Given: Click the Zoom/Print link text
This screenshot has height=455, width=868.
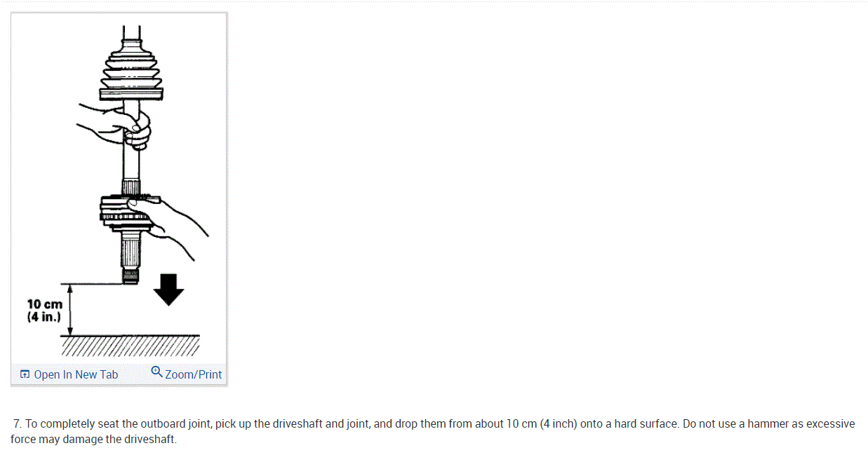Looking at the screenshot, I should point(193,374).
